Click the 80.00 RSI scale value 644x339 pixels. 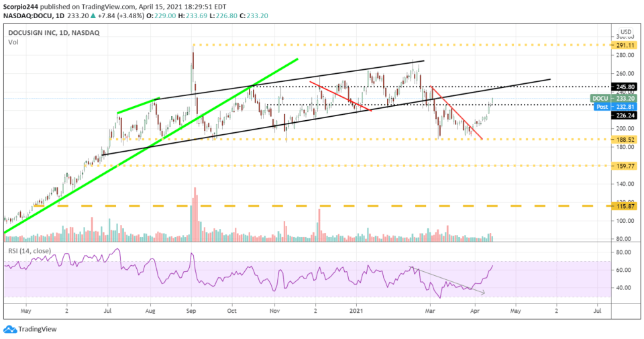coord(624,252)
